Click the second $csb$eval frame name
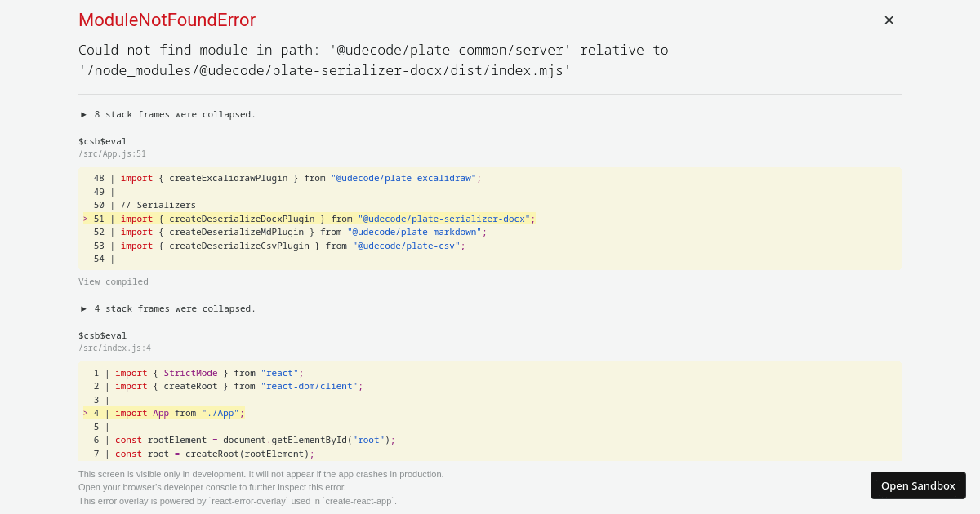Screen dimensions: 980x514 pos(102,335)
